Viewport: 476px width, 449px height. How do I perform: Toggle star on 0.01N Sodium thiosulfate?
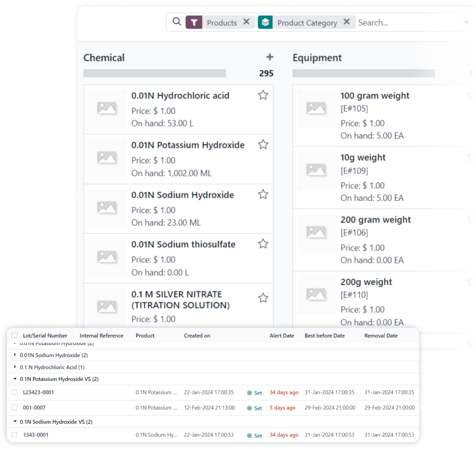(x=263, y=244)
